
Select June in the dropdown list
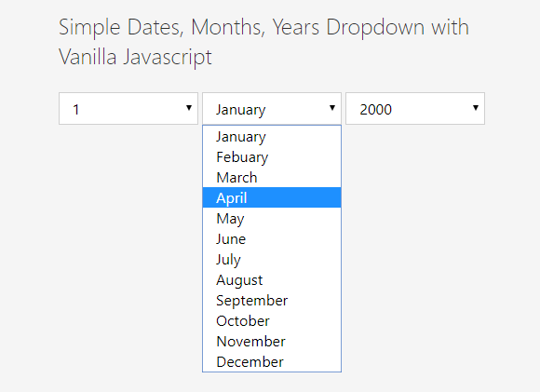272,238
